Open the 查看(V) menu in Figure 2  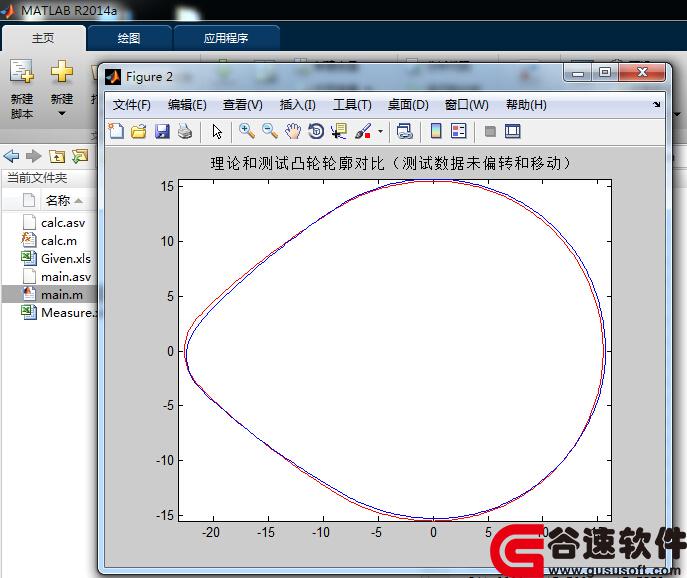coord(243,105)
